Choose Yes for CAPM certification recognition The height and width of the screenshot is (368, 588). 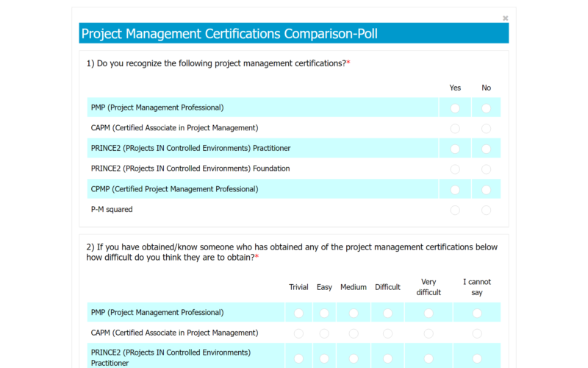click(455, 129)
